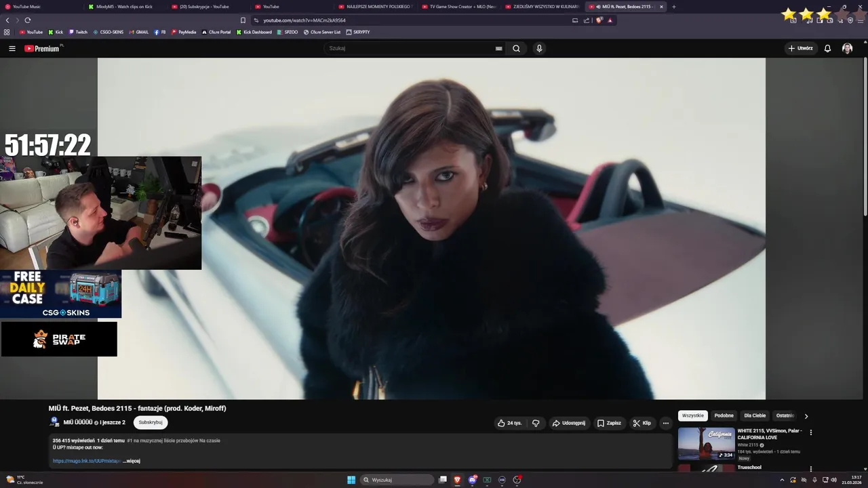The image size is (868, 488).
Task: Switch to YouTube Music browser tab
Action: (x=41, y=7)
